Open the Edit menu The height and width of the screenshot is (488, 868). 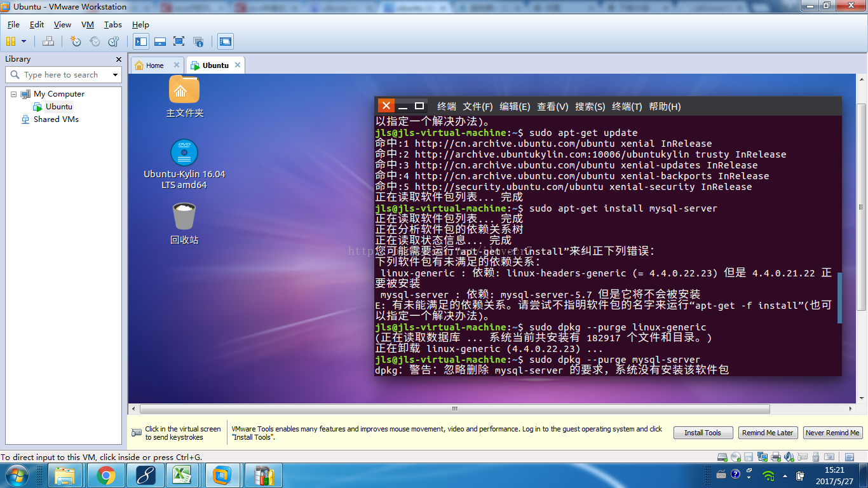click(x=37, y=25)
